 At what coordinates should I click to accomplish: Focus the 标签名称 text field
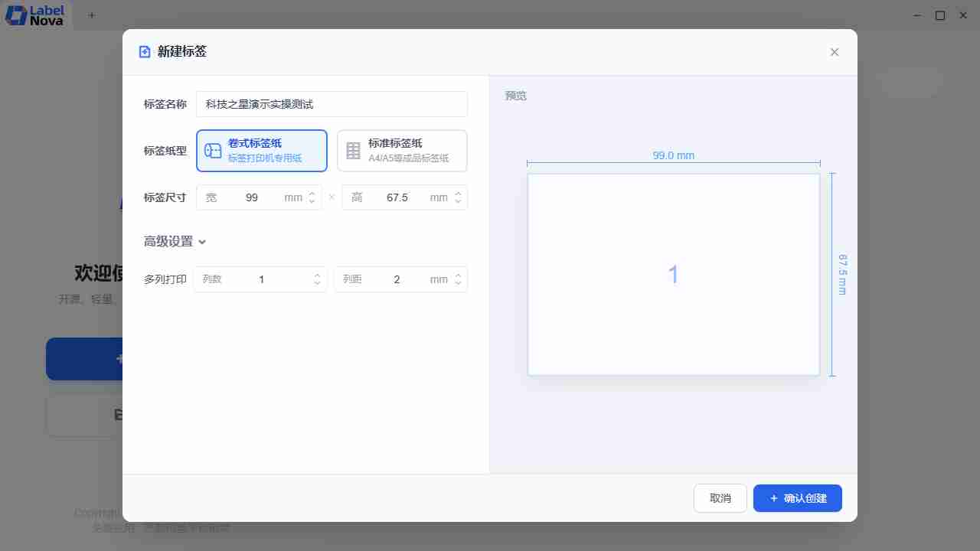(332, 104)
